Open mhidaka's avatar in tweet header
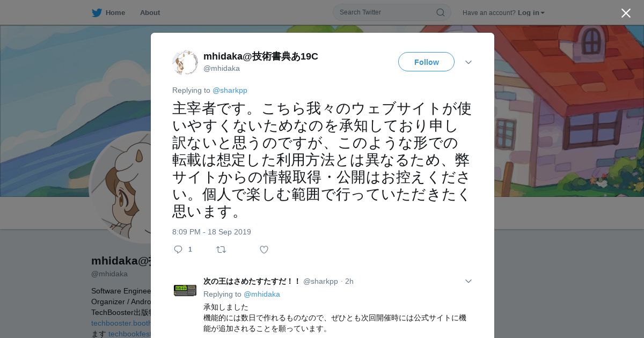Image resolution: width=644 pixels, height=338 pixels. (x=185, y=62)
